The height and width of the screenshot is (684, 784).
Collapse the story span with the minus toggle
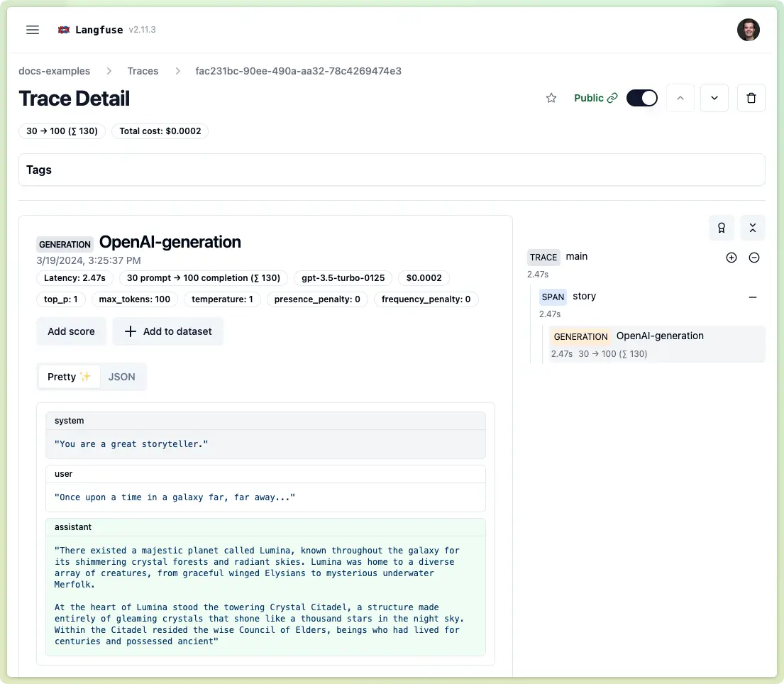point(753,297)
